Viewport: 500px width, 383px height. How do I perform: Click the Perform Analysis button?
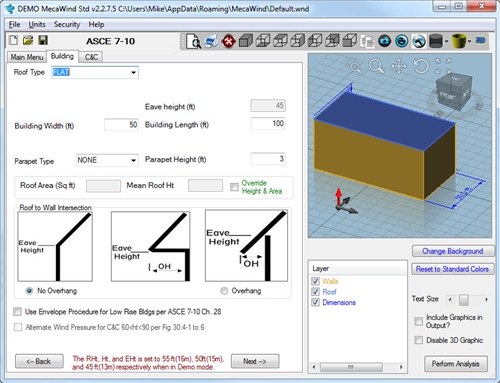pos(456,364)
